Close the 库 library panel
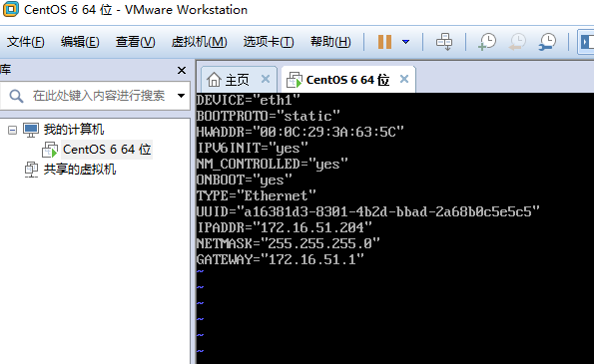This screenshot has width=594, height=364. [182, 71]
